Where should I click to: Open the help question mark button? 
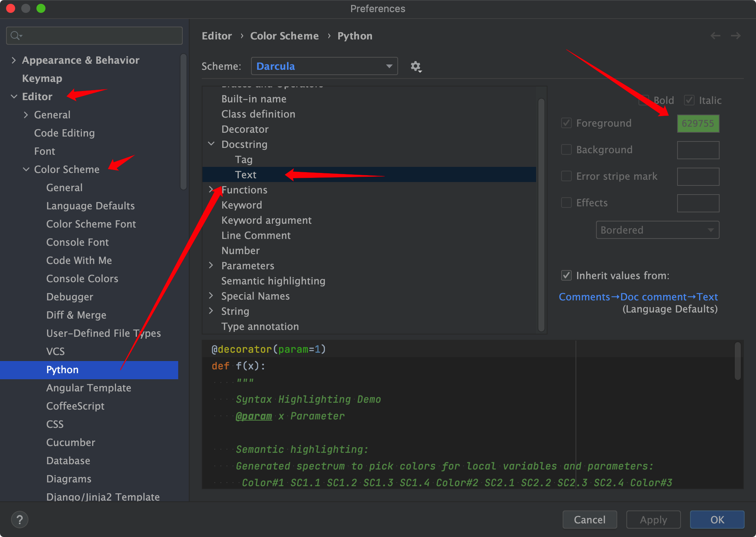point(20,520)
